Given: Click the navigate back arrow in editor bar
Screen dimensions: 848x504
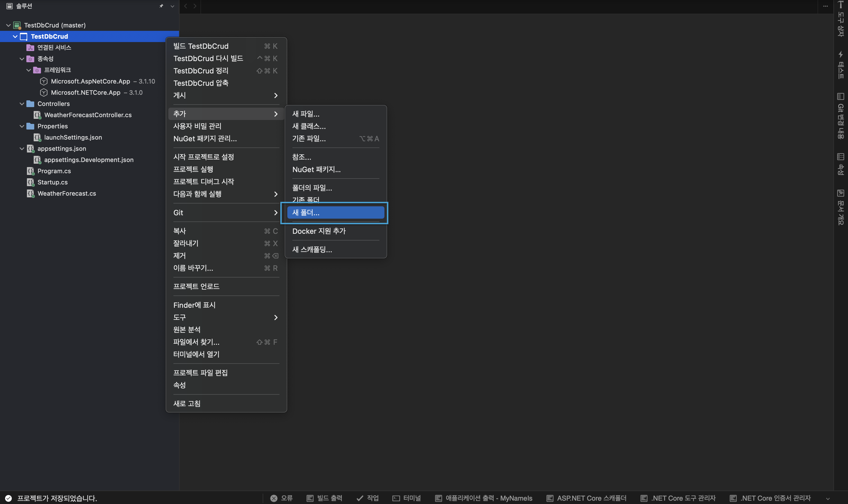Looking at the screenshot, I should pos(185,6).
